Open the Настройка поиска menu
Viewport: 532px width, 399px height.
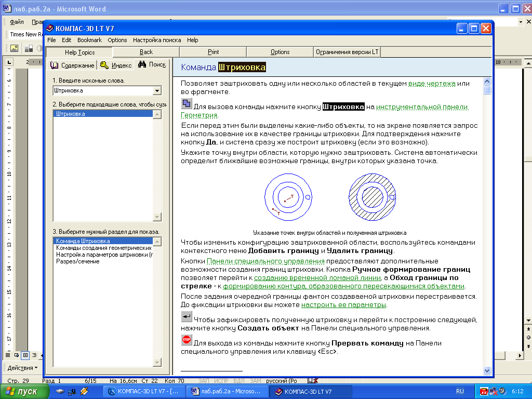[157, 40]
